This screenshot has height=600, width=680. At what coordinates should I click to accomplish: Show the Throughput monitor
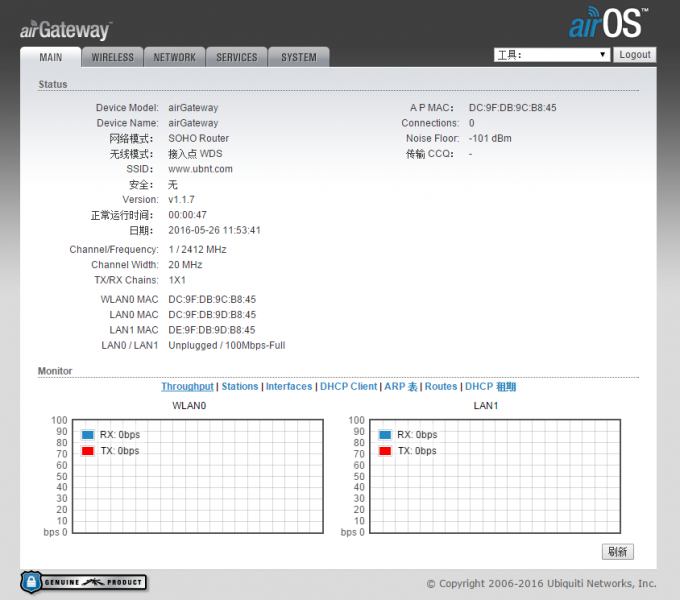point(187,387)
